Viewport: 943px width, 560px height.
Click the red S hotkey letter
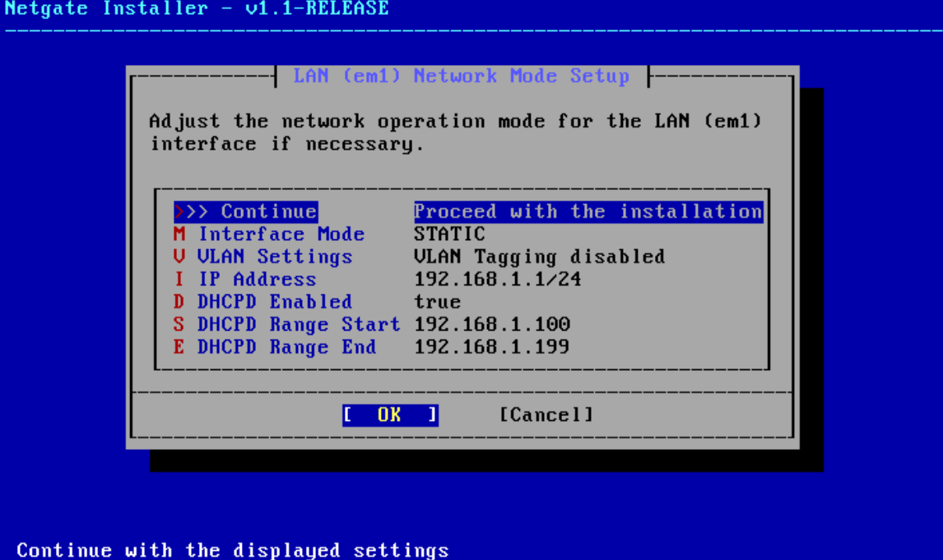point(179,325)
